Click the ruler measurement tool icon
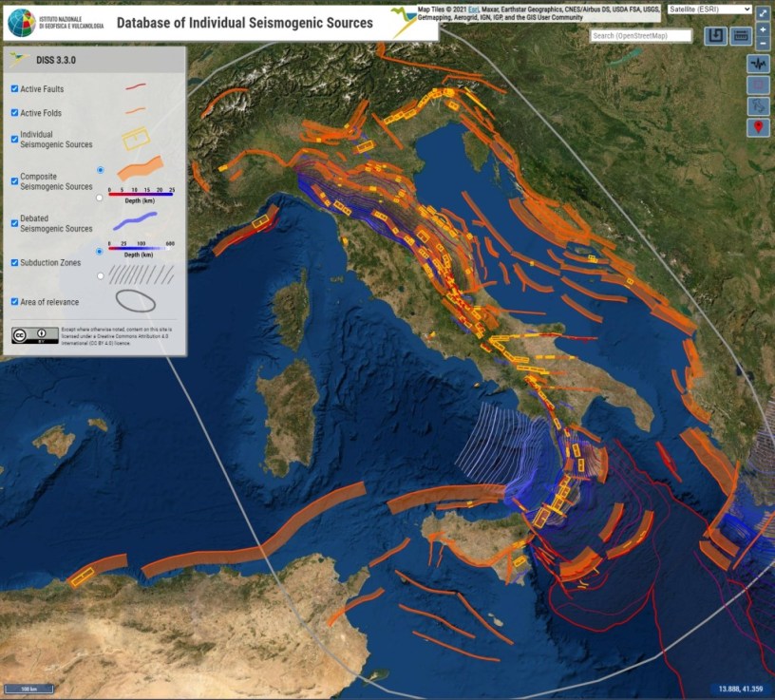 741,37
